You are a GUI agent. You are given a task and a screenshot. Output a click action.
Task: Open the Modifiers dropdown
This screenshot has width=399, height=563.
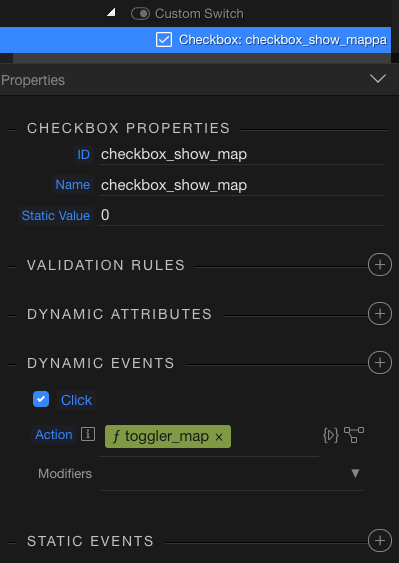(x=232, y=474)
